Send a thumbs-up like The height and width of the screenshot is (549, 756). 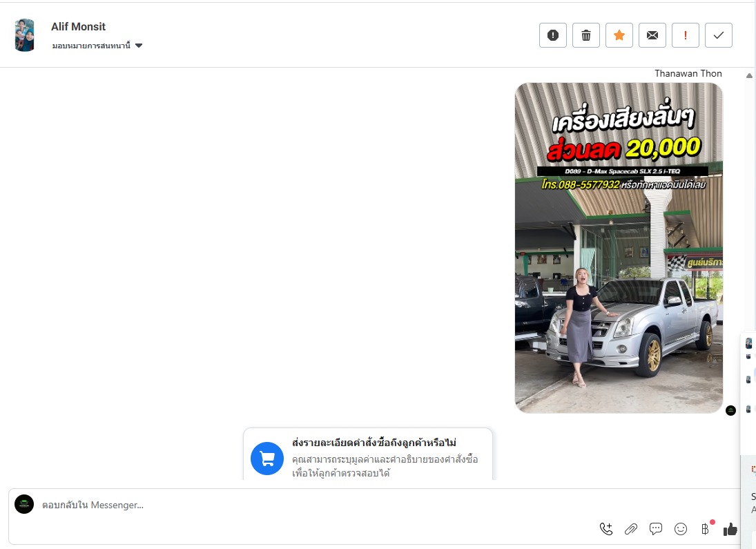[730, 529]
